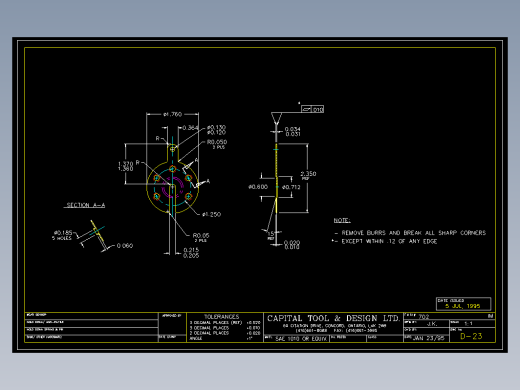Click the R0.050 radius callout
The image size is (520, 390).
coord(217,142)
